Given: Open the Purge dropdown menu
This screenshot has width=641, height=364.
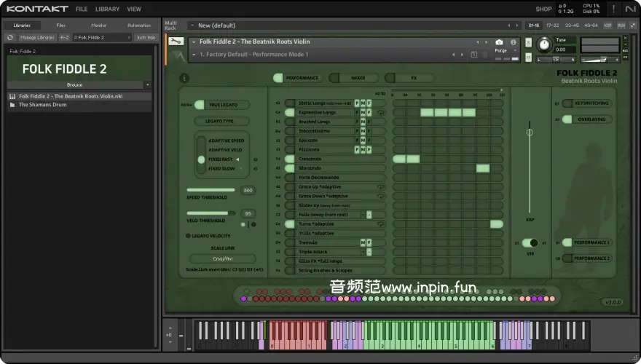Looking at the screenshot, I should click(x=501, y=51).
